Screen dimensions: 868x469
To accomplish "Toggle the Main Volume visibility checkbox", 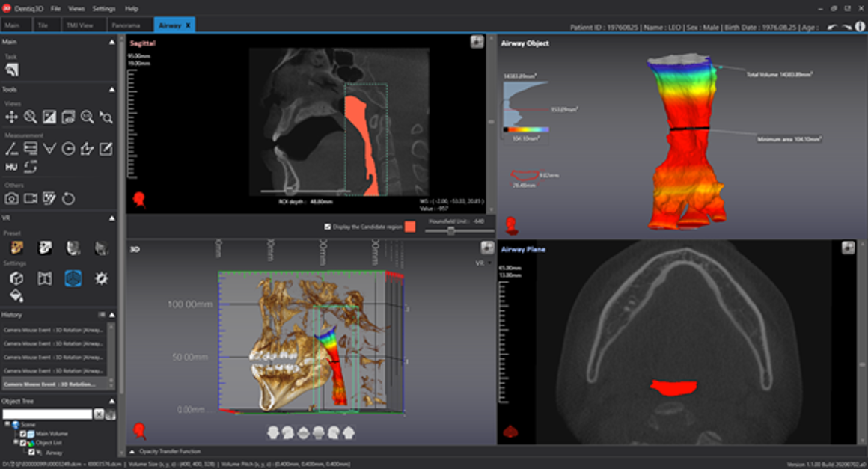I will coord(23,434).
